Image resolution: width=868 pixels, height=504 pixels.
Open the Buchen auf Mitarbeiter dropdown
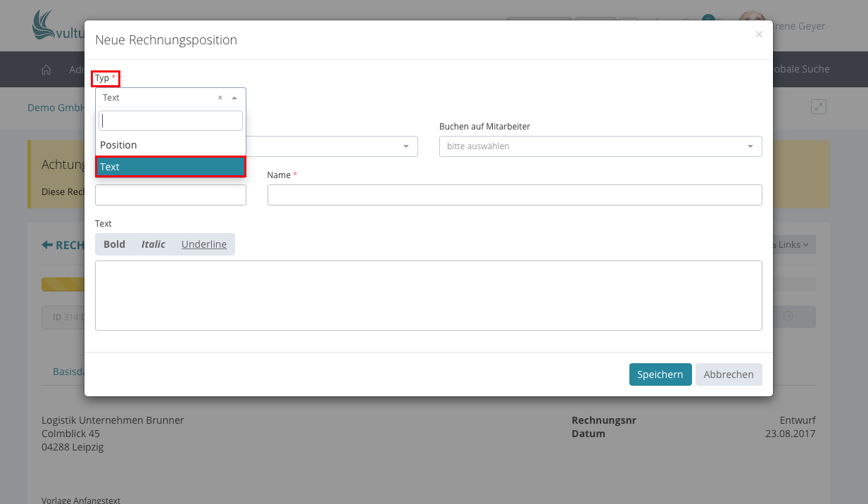pyautogui.click(x=600, y=146)
